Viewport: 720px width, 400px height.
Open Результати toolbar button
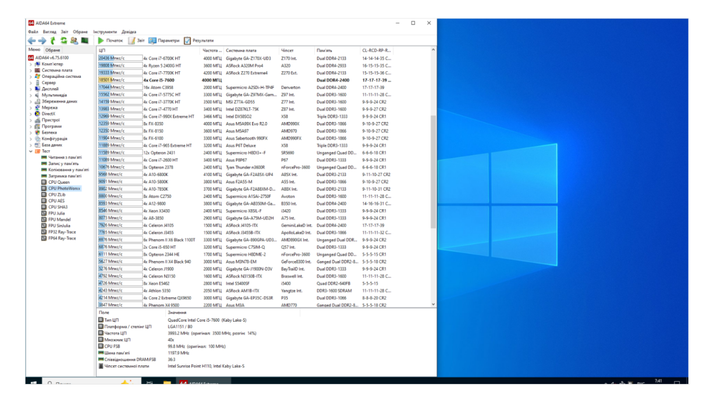199,41
